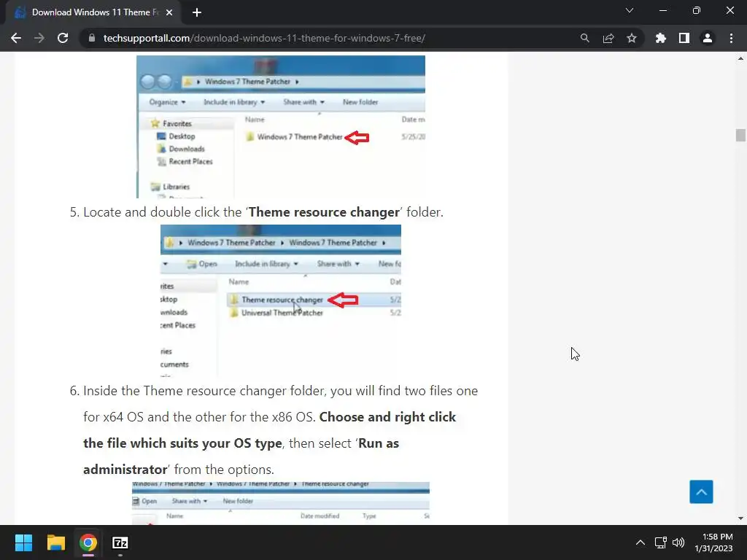This screenshot has width=747, height=560.
Task: Click the page scrollbar thumb
Action: coord(740,135)
